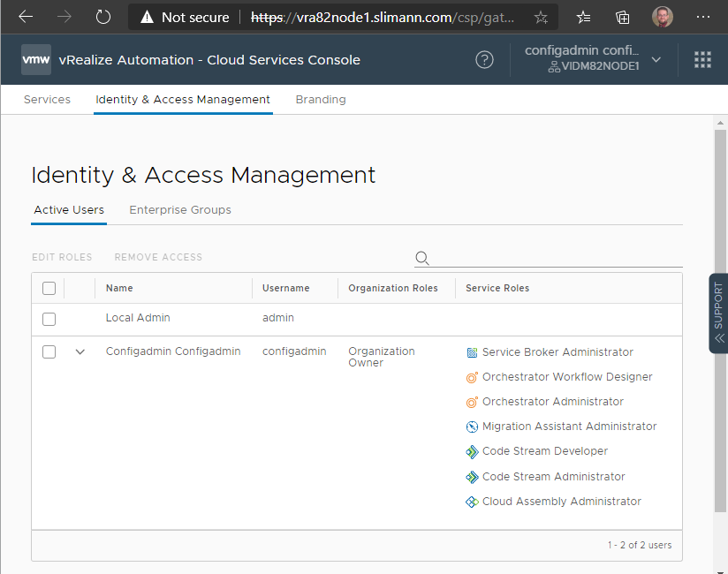The image size is (728, 574).
Task: Click the 1 - 2 of 2 users text
Action: point(640,545)
